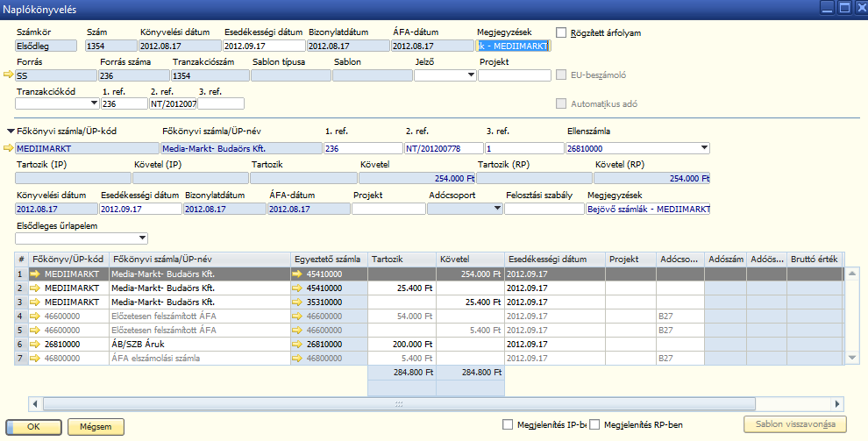Click 200.000 Ft in Tartozik column
This screenshot has width=868, height=441.
[402, 345]
